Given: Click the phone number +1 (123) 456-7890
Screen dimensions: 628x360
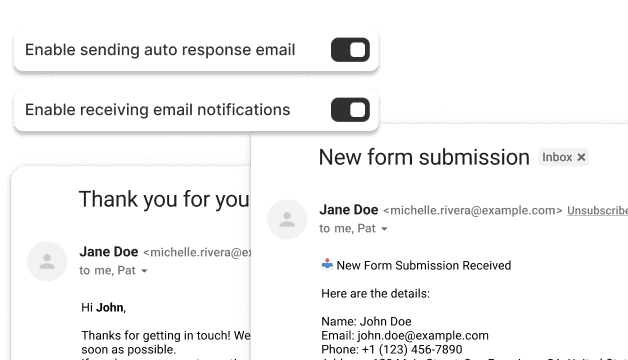Looking at the screenshot, I should point(412,350).
